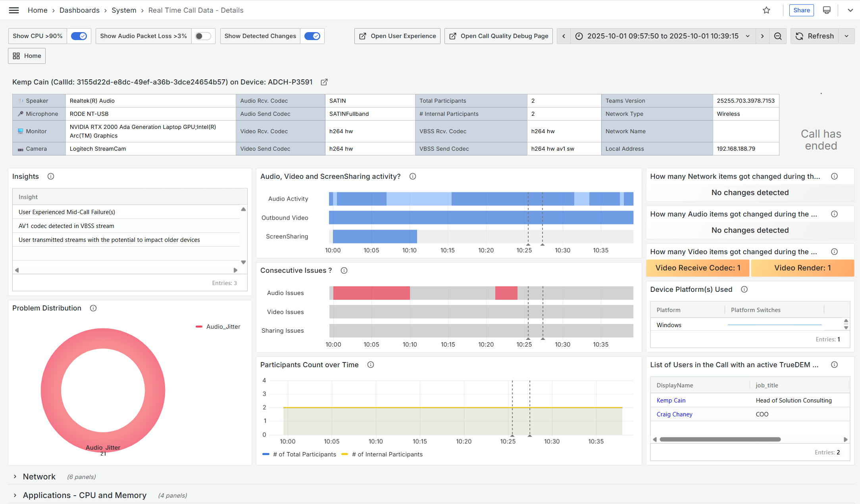The height and width of the screenshot is (504, 860).
Task: Shift time range forward arrow
Action: tap(762, 36)
